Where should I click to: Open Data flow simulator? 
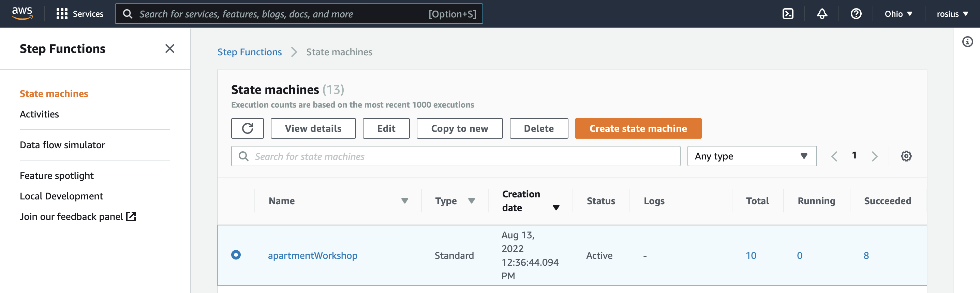tap(62, 145)
